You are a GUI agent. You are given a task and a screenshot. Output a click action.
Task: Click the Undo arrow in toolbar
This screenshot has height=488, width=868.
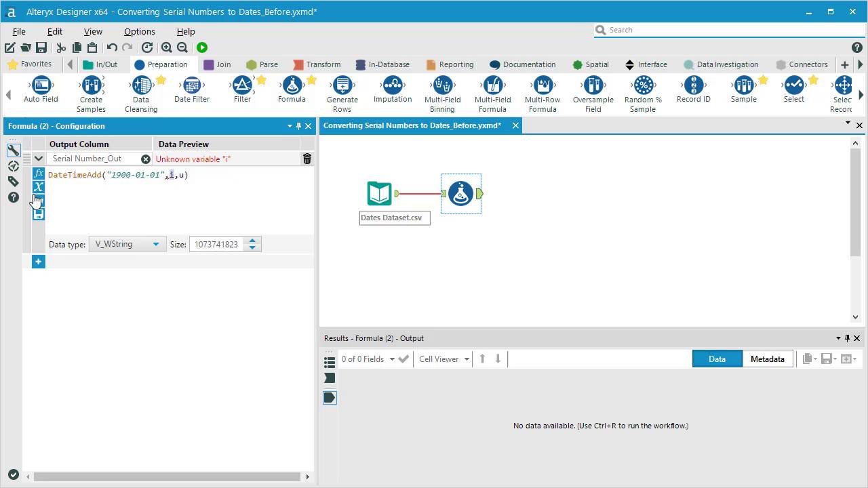click(x=113, y=47)
